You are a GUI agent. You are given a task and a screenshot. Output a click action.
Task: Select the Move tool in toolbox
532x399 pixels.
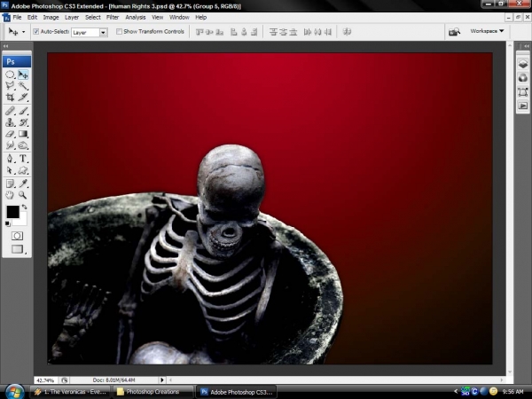(x=23, y=74)
